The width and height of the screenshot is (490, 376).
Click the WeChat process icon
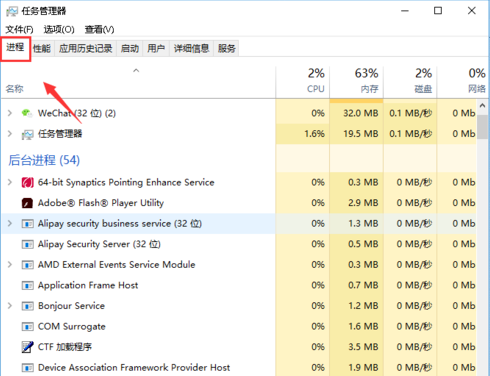pyautogui.click(x=27, y=113)
